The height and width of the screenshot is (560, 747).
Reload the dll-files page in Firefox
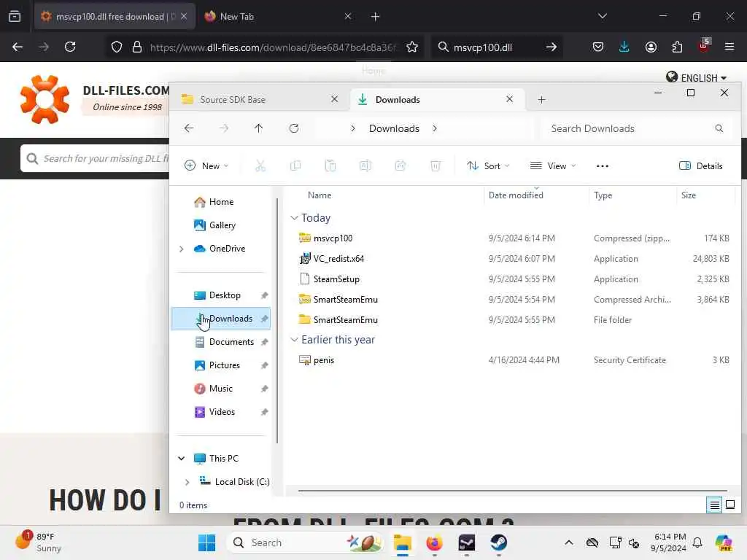tap(70, 47)
